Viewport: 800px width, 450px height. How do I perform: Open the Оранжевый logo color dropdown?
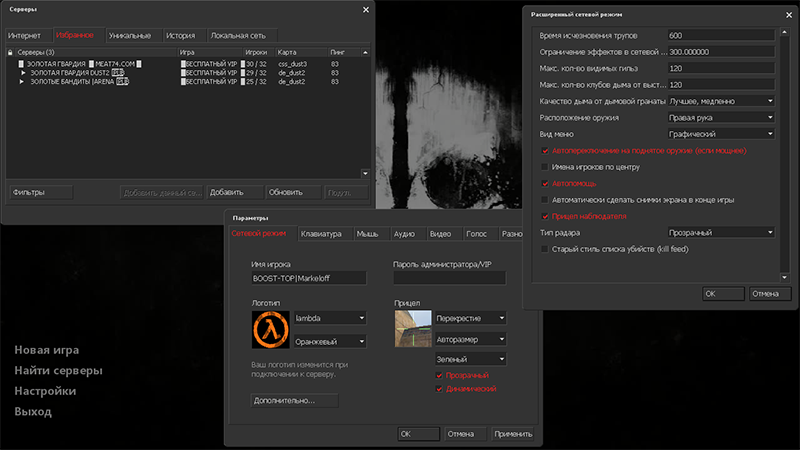click(x=330, y=341)
